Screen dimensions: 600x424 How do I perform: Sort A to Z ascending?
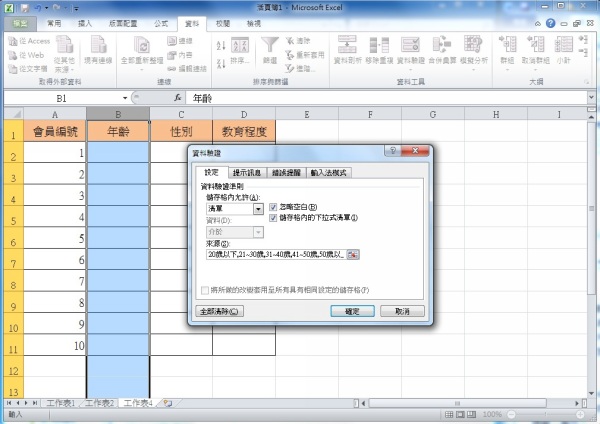221,46
